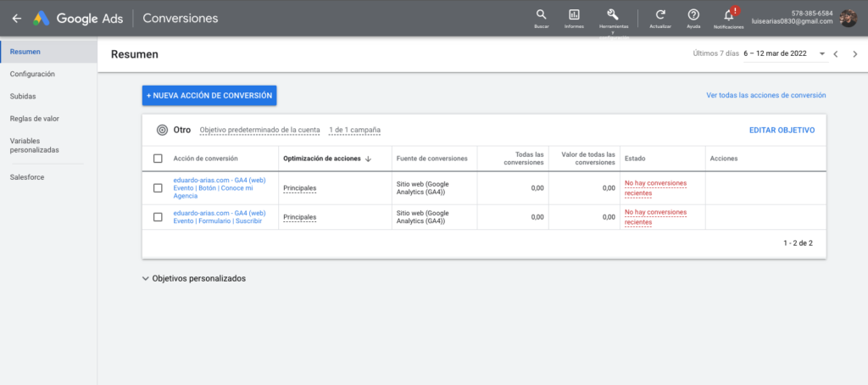Open Herramientas y configuración wrench icon
The height and width of the screenshot is (385, 868).
[x=613, y=15]
